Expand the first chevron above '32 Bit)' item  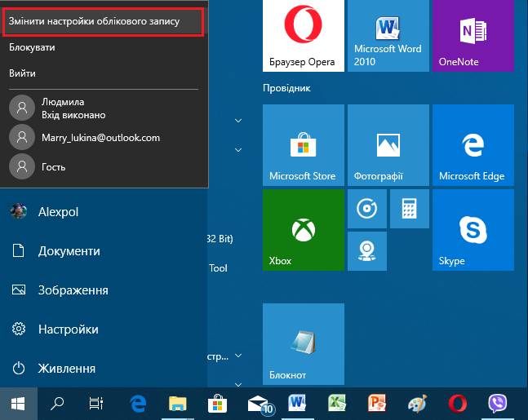pos(238,121)
